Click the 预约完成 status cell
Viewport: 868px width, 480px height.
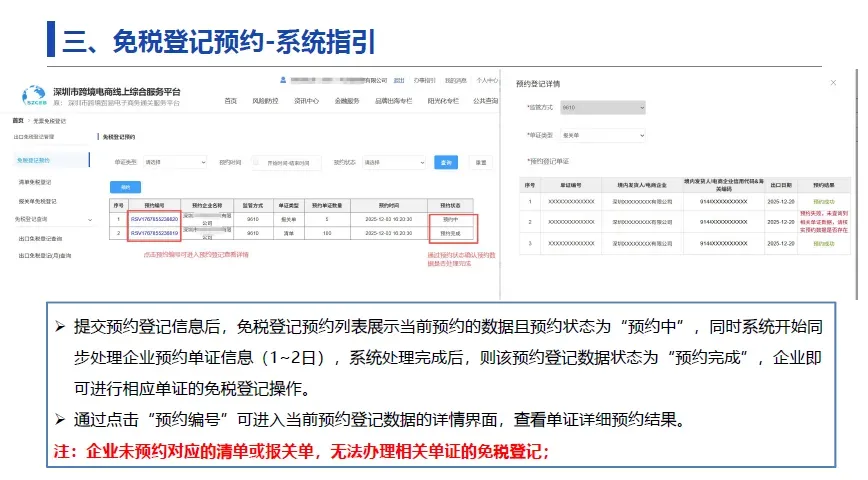coord(450,233)
